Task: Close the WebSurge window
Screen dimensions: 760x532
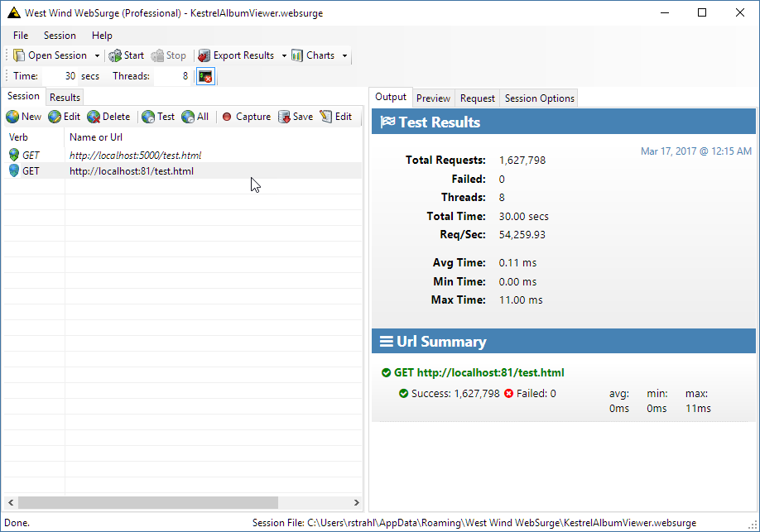Action: [739, 12]
